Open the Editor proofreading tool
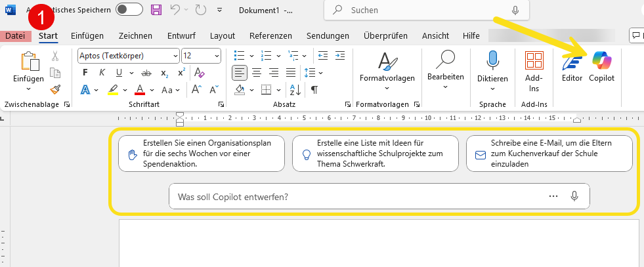This screenshot has height=267, width=644. [x=572, y=67]
